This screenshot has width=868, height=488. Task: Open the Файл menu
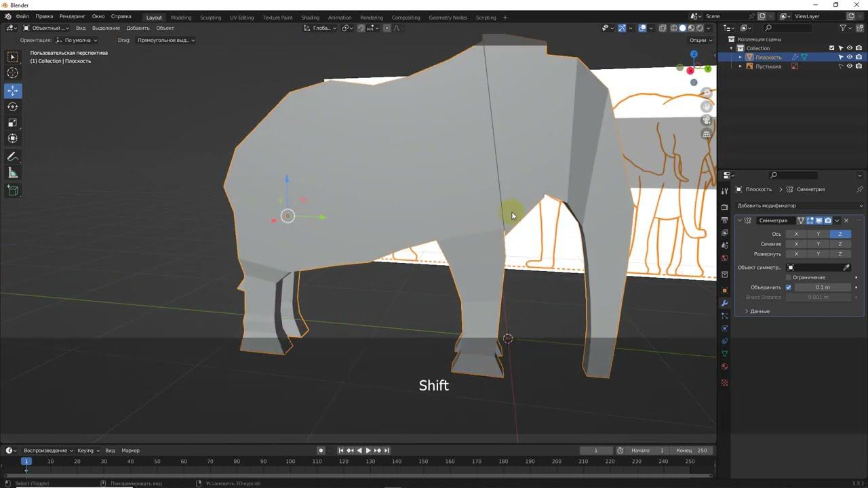pos(22,16)
